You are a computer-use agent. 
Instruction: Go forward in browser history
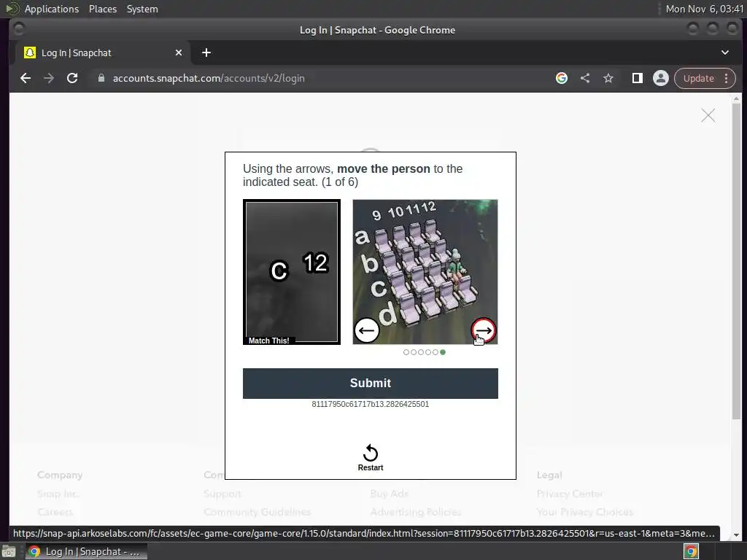(x=49, y=78)
